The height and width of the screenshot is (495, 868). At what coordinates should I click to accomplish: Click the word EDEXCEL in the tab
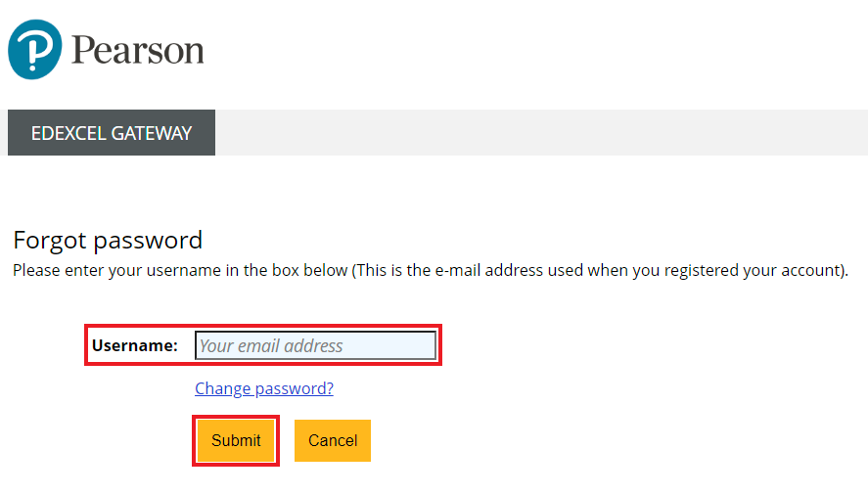tap(69, 133)
